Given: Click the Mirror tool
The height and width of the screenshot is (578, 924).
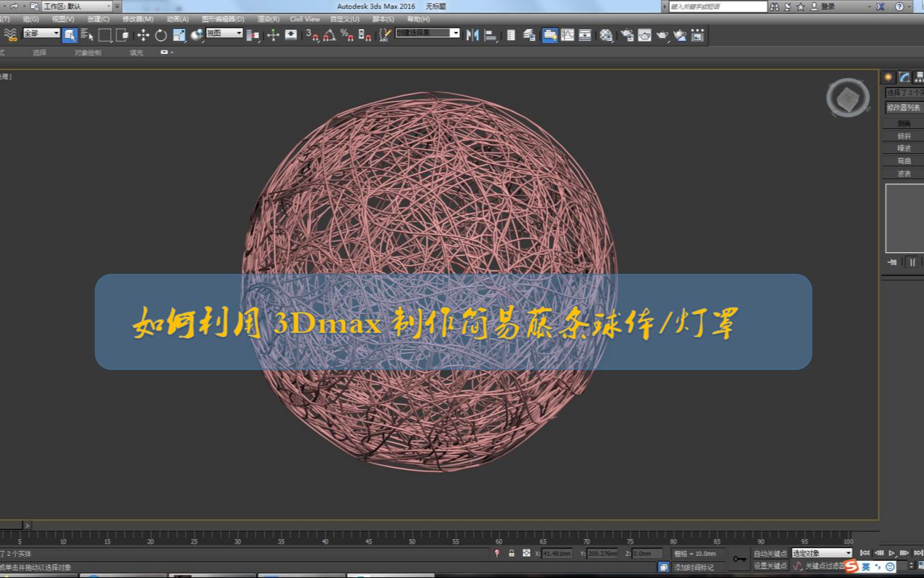Looking at the screenshot, I should [x=473, y=35].
